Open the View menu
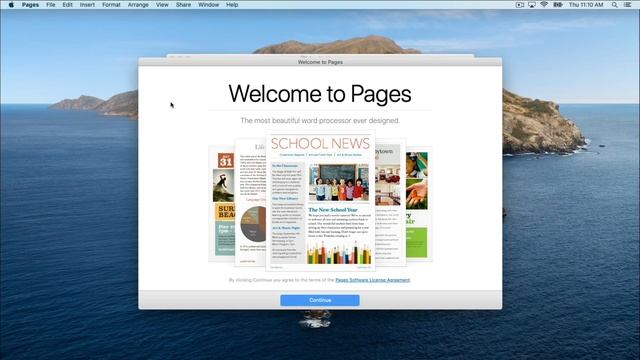Image resolution: width=640 pixels, height=360 pixels. (162, 5)
